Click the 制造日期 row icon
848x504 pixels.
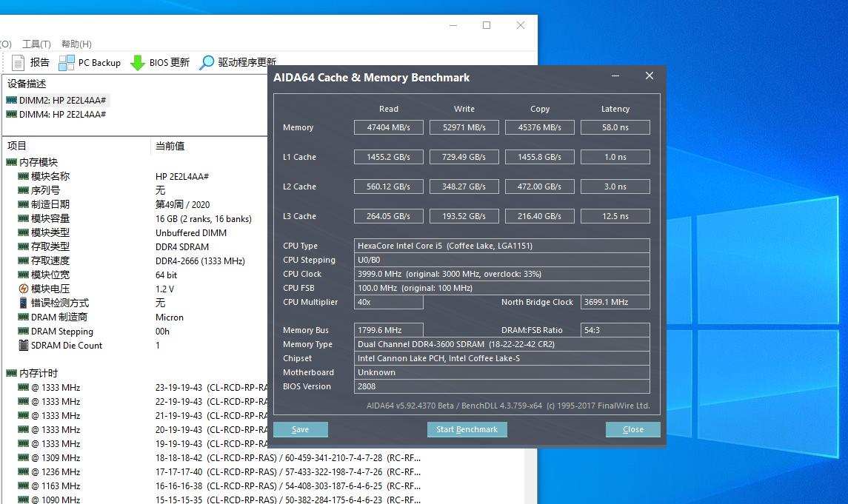pyautogui.click(x=23, y=204)
